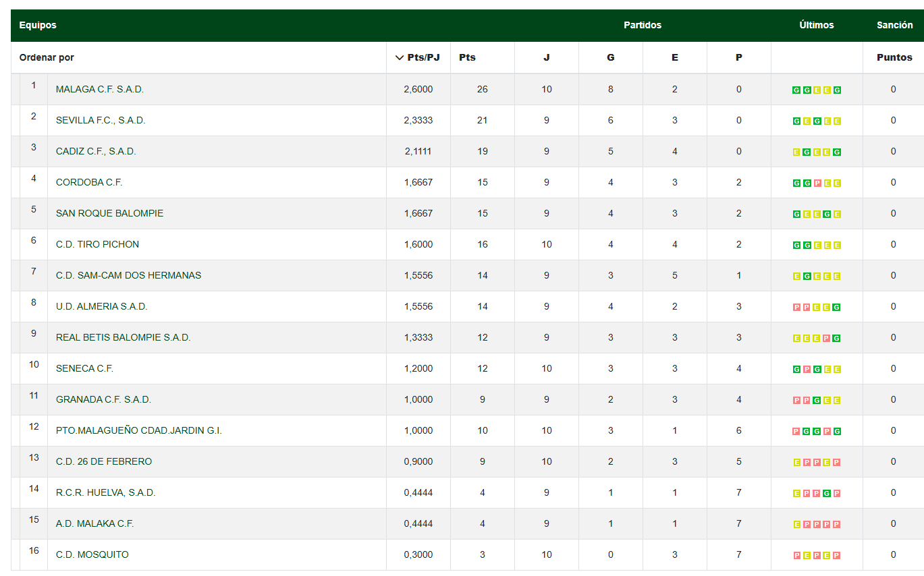Click the red P badge in REAL BETIS row
Image resolution: width=924 pixels, height=576 pixels.
[827, 339]
